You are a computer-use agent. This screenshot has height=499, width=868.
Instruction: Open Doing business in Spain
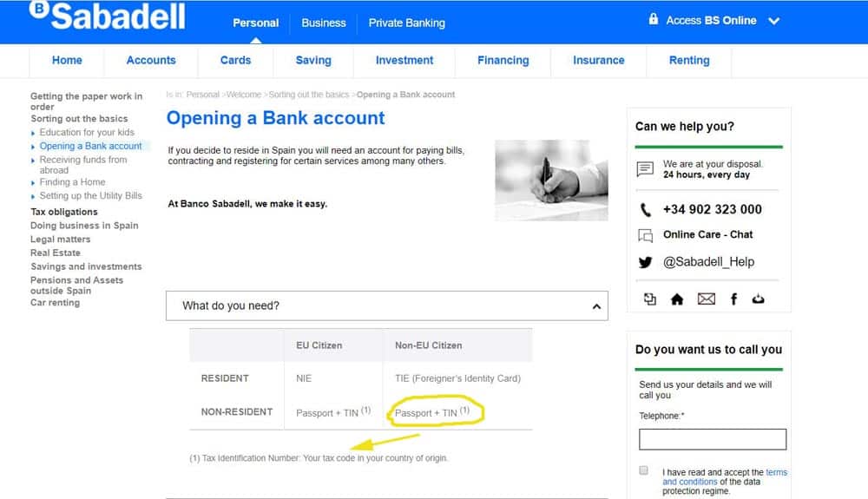(84, 226)
